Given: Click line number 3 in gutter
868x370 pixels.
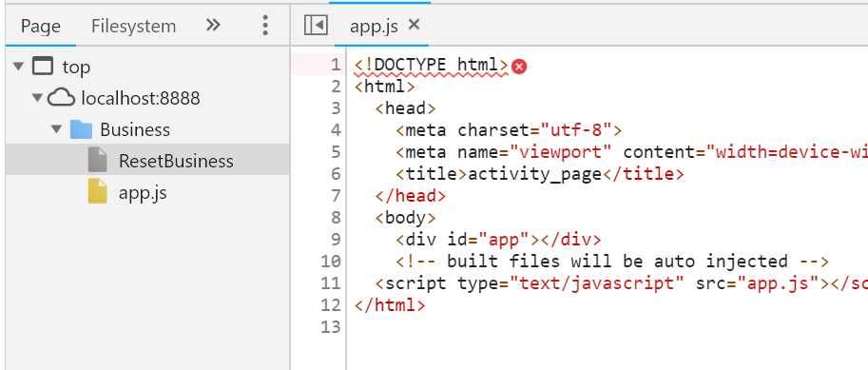Looking at the screenshot, I should pyautogui.click(x=336, y=108).
